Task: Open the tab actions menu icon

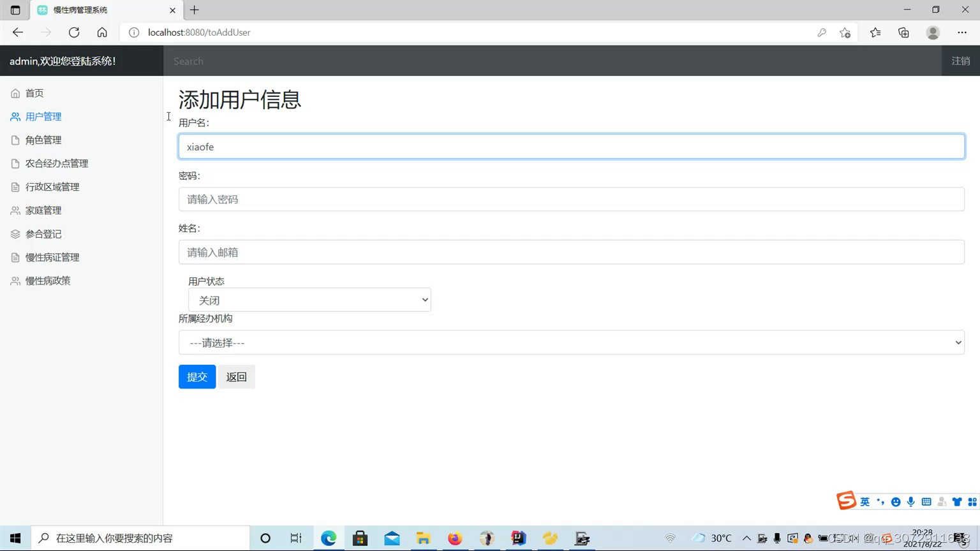Action: (x=15, y=10)
